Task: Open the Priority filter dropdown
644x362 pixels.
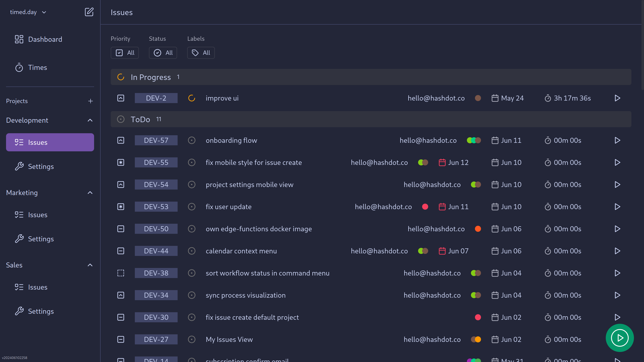Action: pyautogui.click(x=125, y=53)
